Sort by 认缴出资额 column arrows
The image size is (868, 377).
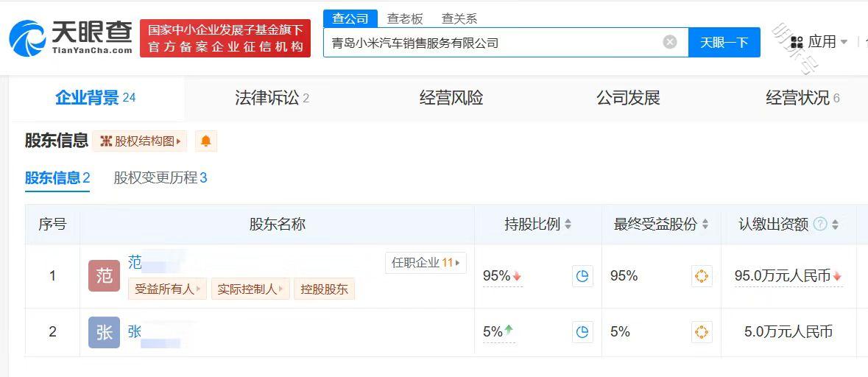(836, 224)
